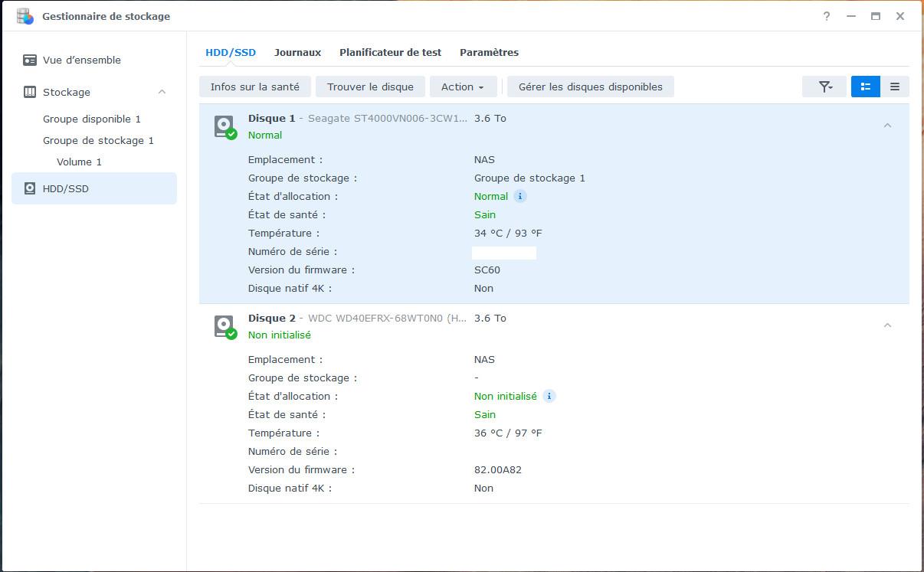Collapse Disque 1 details
Viewport: 924px width, 572px height.
887,126
